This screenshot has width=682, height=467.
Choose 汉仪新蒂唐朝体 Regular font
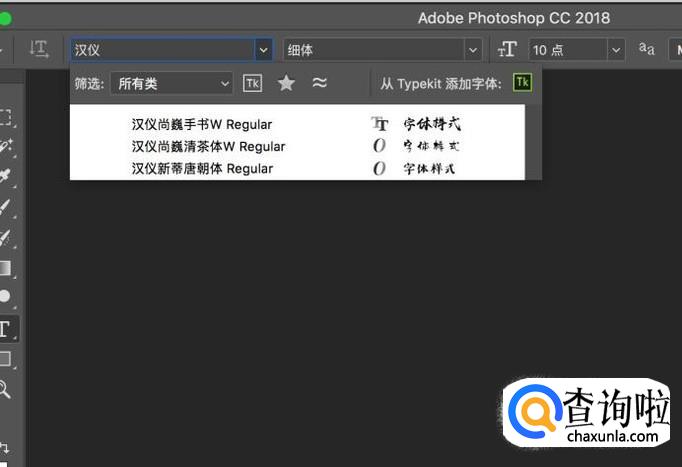pyautogui.click(x=202, y=168)
